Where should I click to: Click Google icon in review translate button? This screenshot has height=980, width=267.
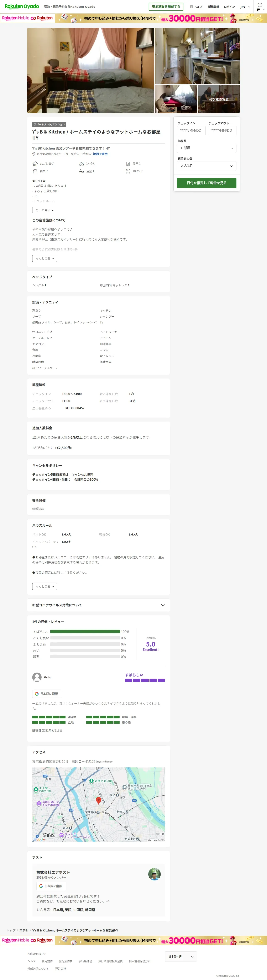(x=37, y=694)
